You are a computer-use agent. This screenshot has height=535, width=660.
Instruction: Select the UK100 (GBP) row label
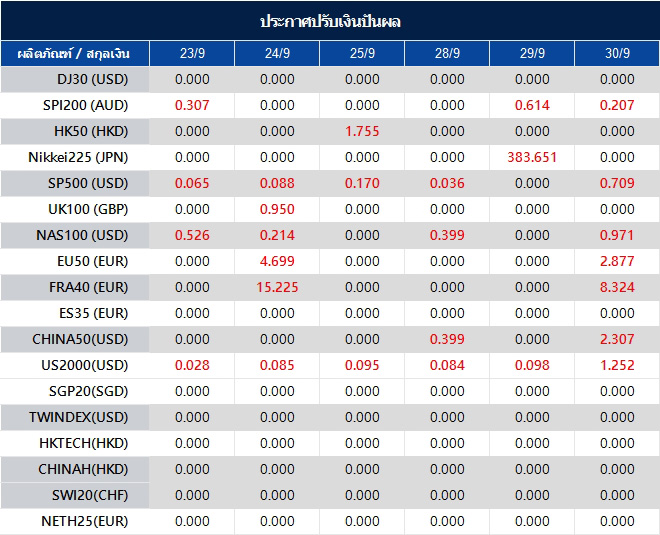point(88,209)
